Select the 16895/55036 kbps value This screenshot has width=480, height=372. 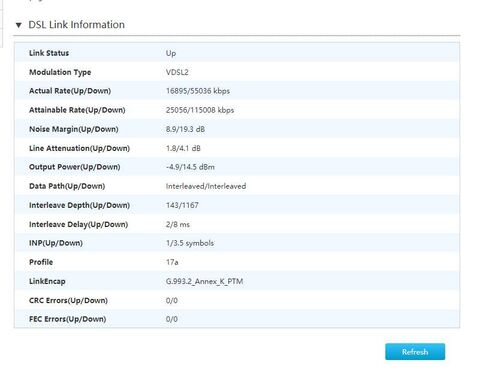(x=198, y=91)
